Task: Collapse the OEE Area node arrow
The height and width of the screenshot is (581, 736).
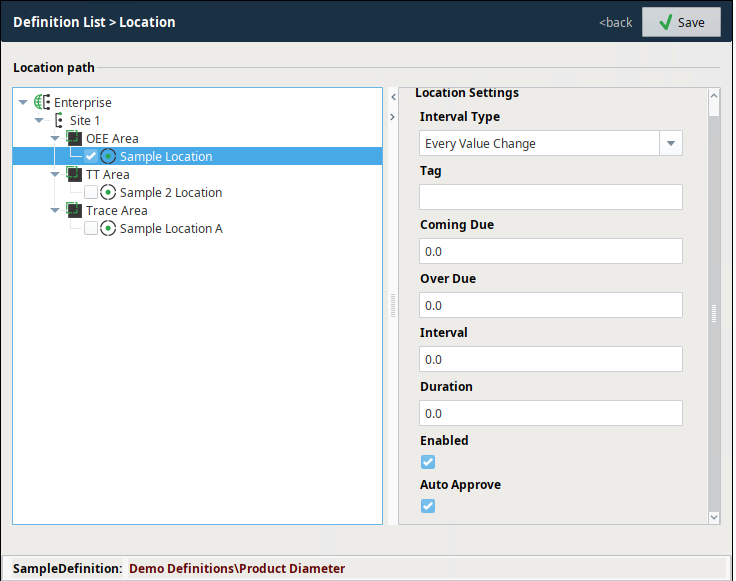Action: point(55,138)
